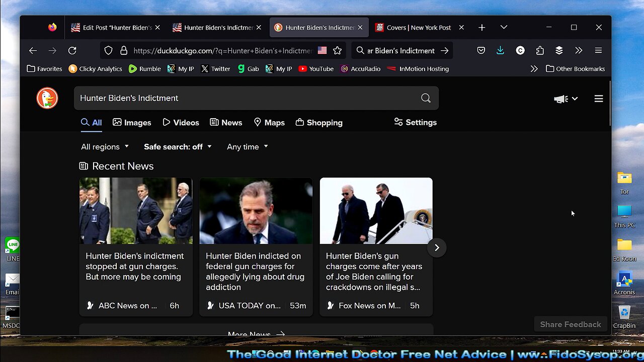
Task: Click the Firefox logo in tab bar
Action: [x=52, y=28]
